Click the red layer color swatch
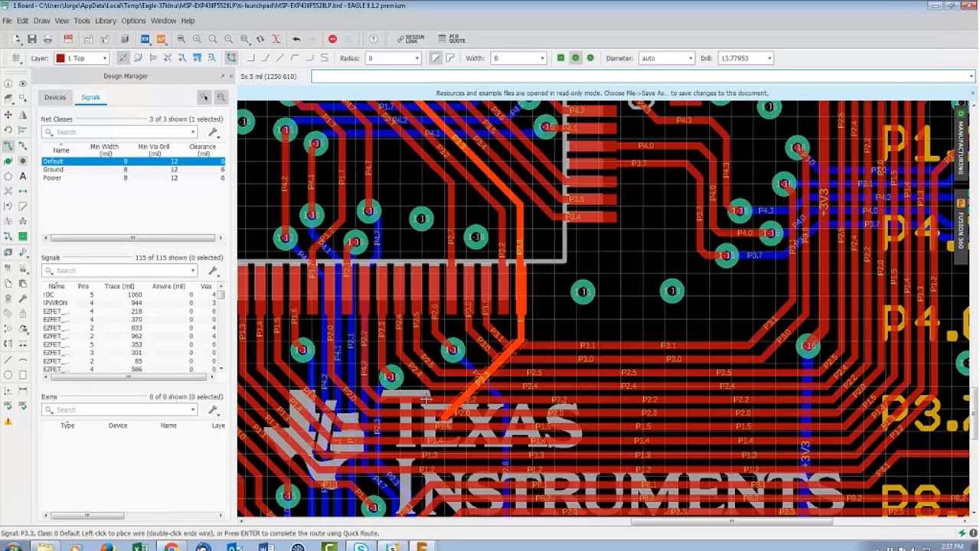Screen dimensions: 980x551 (60, 58)
